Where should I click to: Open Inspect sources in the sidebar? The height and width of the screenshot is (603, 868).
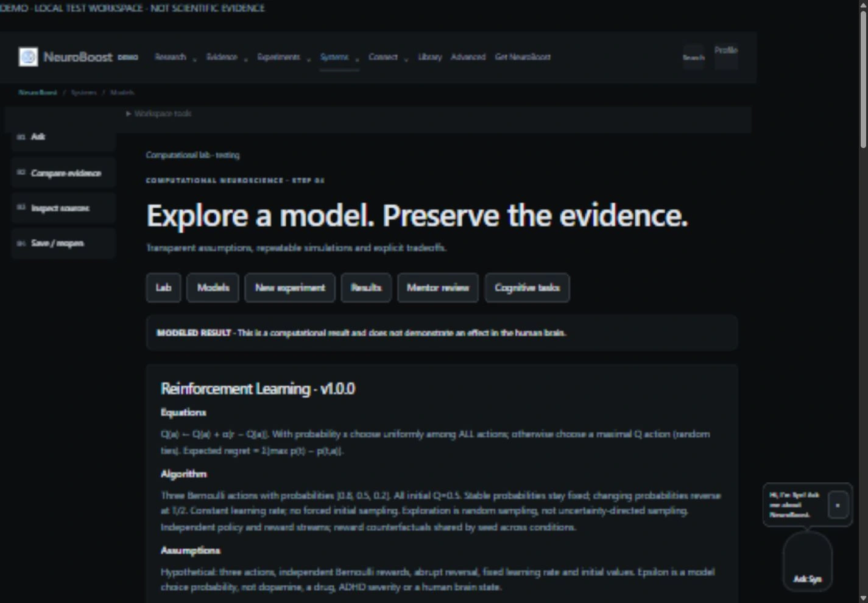coord(63,208)
